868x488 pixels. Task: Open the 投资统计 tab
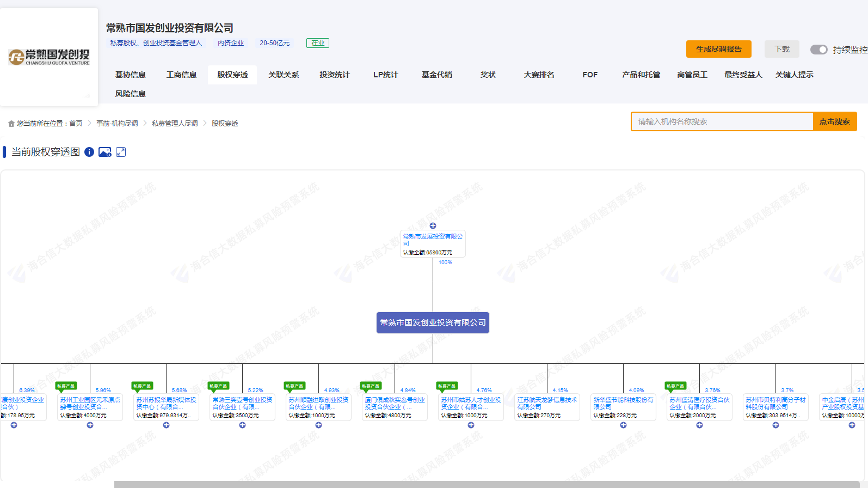335,75
